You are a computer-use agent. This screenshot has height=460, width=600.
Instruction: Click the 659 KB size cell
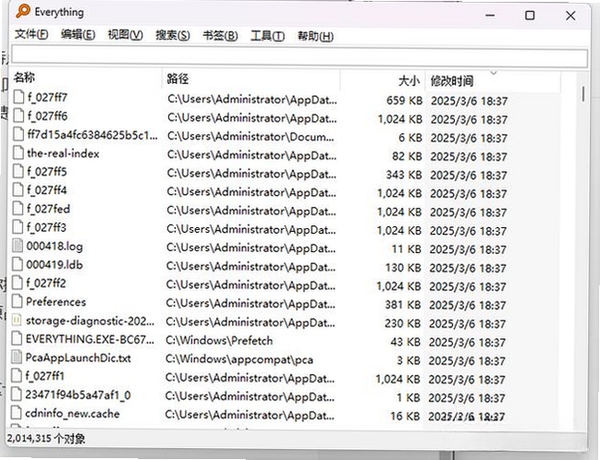pyautogui.click(x=404, y=101)
